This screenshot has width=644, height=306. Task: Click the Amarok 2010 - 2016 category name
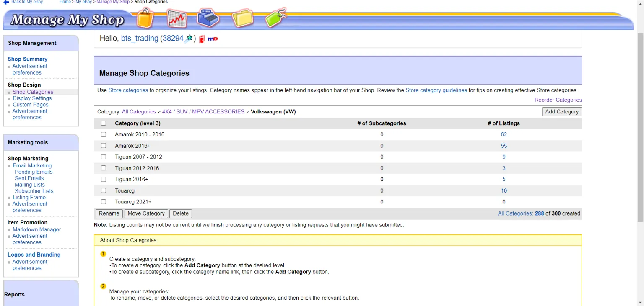pyautogui.click(x=140, y=134)
